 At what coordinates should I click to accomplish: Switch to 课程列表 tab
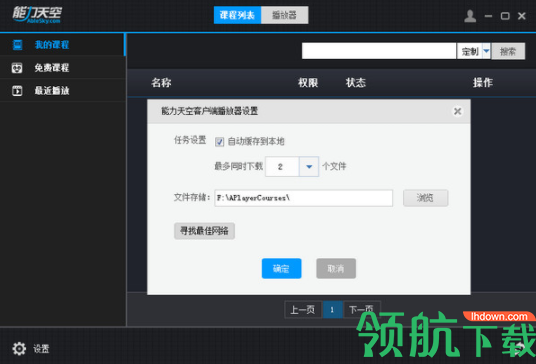(x=237, y=15)
